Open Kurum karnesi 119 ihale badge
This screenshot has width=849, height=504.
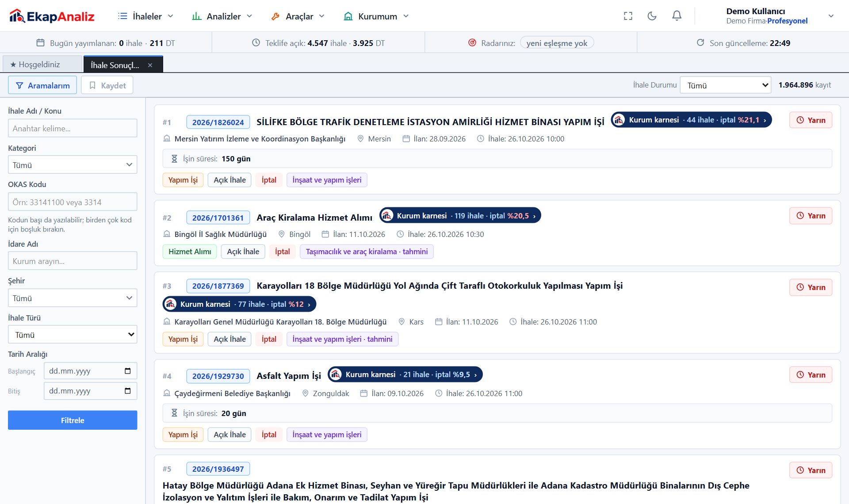click(460, 216)
